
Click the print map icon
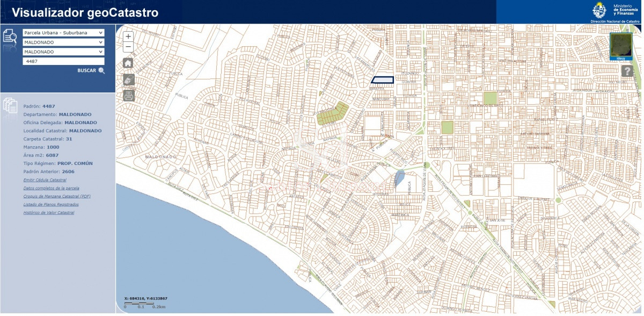(128, 96)
